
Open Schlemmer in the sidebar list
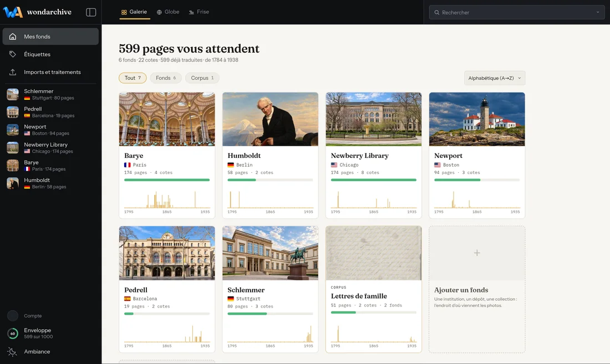pos(50,94)
